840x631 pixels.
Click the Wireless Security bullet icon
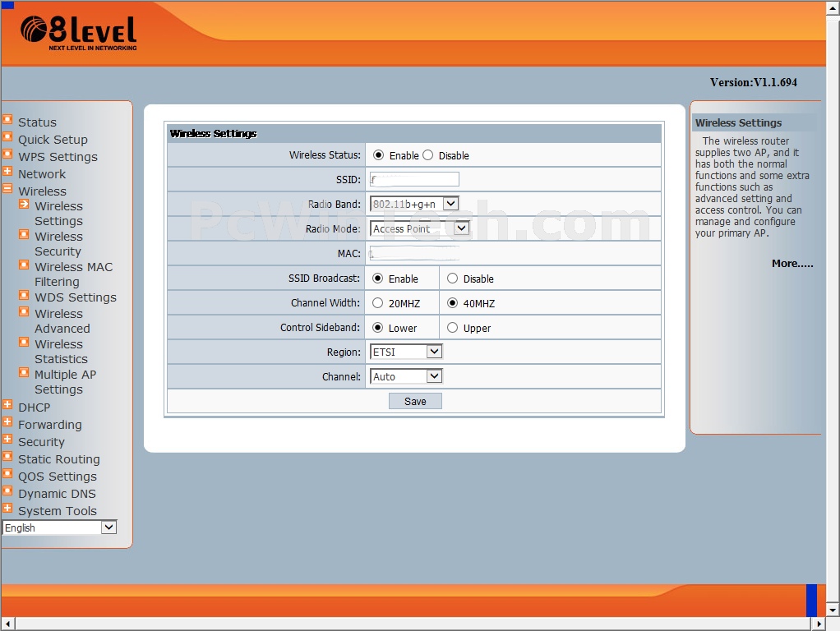tap(25, 235)
